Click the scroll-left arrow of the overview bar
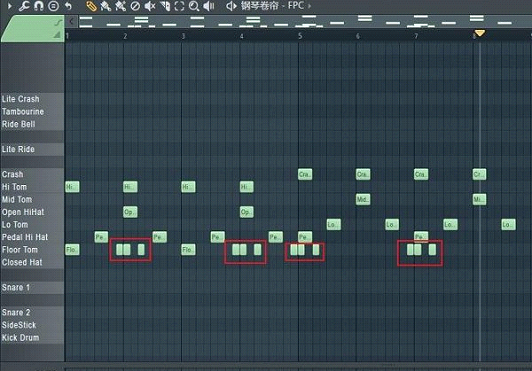This screenshot has height=371, width=532. point(71,22)
